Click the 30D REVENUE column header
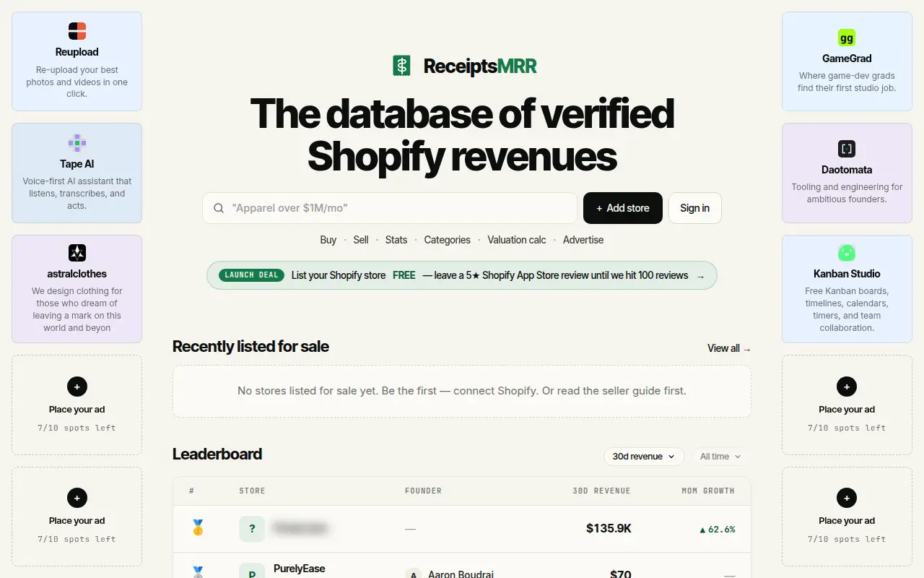This screenshot has height=578, width=924. [x=601, y=491]
